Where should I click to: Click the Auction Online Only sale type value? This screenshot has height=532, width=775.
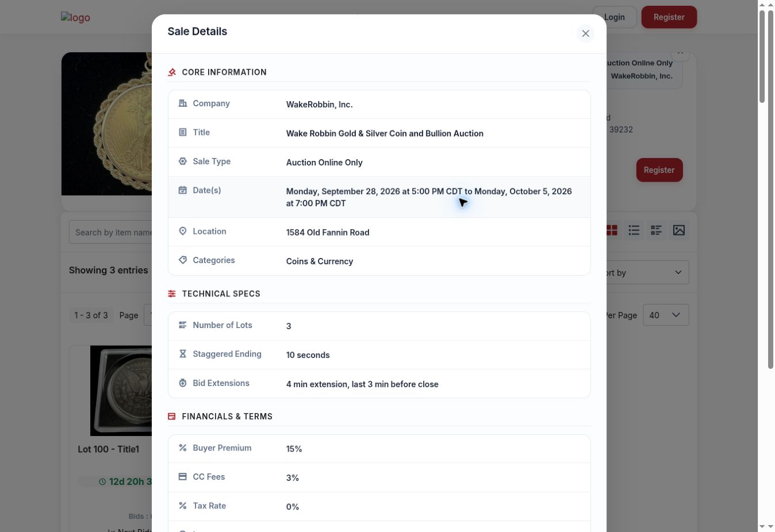[x=324, y=163]
